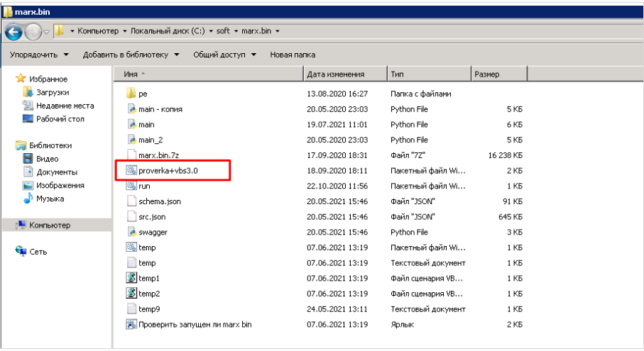Open the recent locations history dropdown arrow
Viewport: 644px width, 351px height.
[46, 32]
